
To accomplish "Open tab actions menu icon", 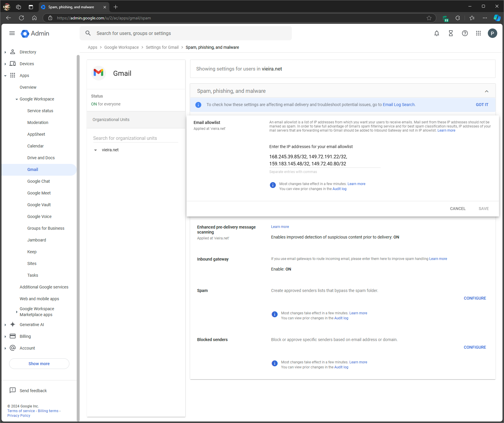I will click(31, 7).
